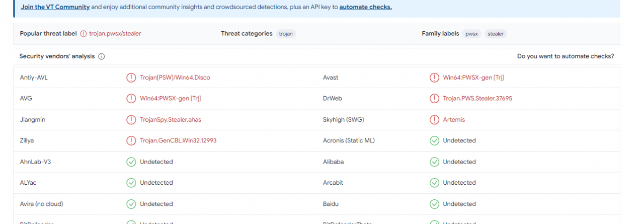
Task: Click the red alert icon for Zillya
Action: pos(131,140)
